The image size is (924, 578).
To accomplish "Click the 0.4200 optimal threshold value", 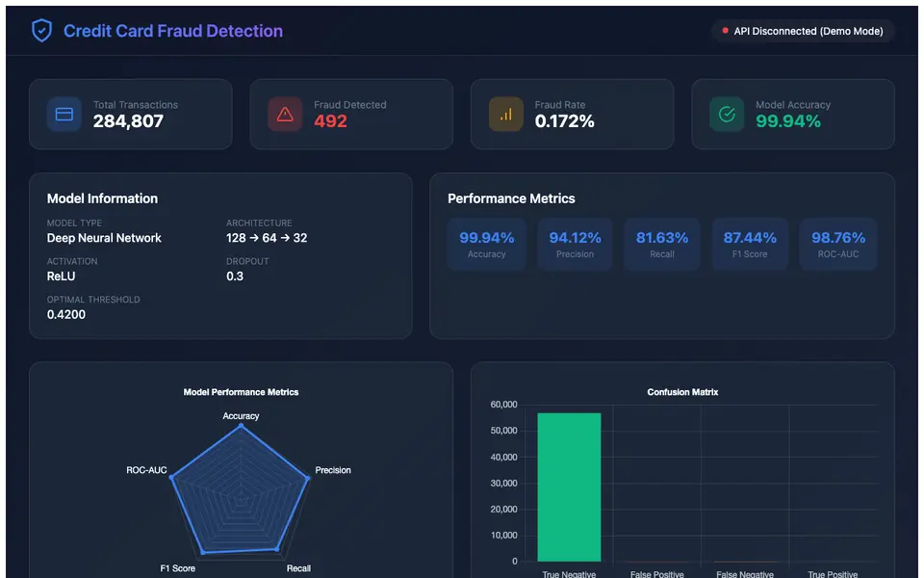I will coord(66,314).
